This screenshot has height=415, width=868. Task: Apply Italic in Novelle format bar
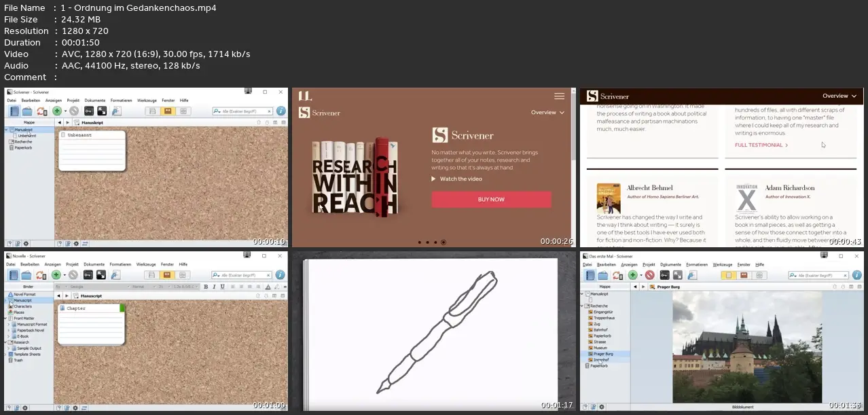[214, 287]
